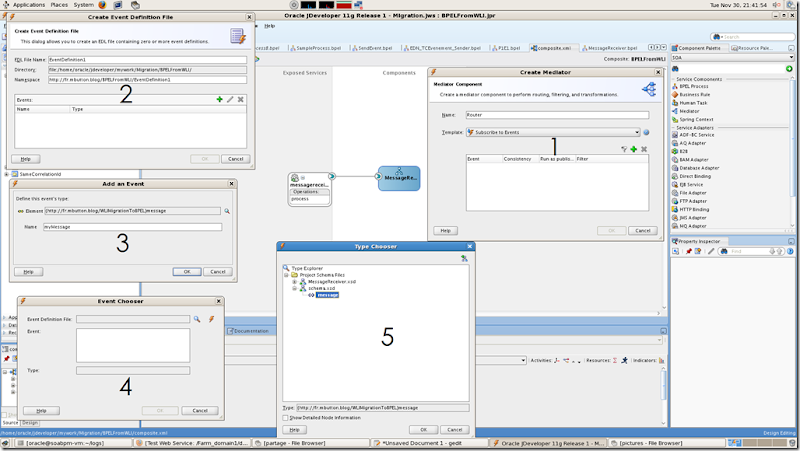Expand the SameCorrelationId tree node
This screenshot has height=451, width=800.
(x=6, y=174)
